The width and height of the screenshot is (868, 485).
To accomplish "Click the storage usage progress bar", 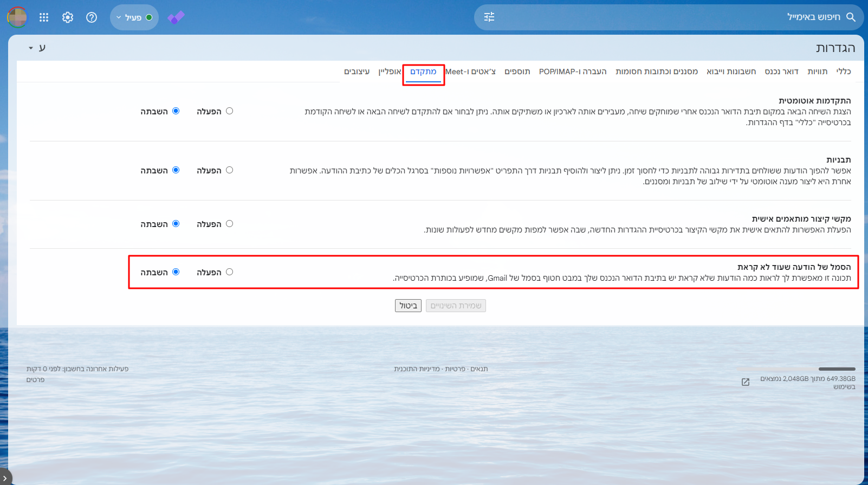I will point(796,369).
